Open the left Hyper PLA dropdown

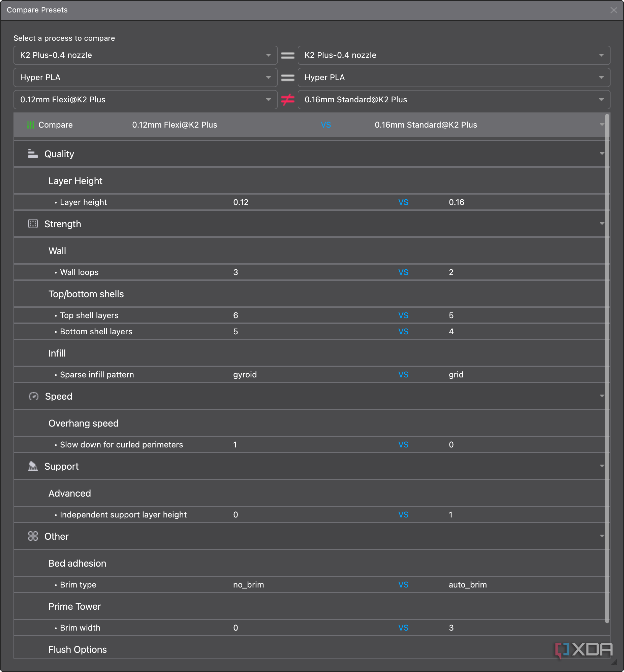tap(145, 77)
